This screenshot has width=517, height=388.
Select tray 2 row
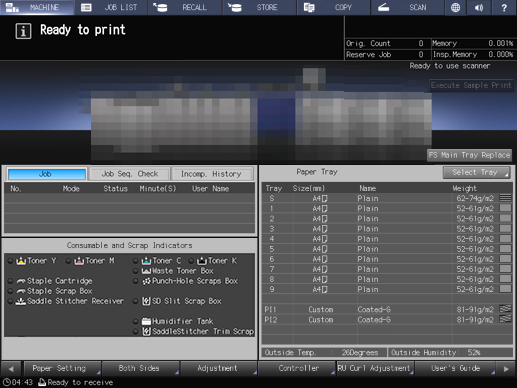click(x=387, y=218)
